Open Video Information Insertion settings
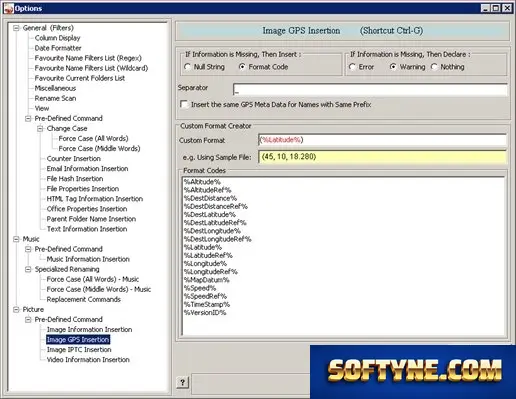Screen dimensions: 516x399 tap(88, 359)
